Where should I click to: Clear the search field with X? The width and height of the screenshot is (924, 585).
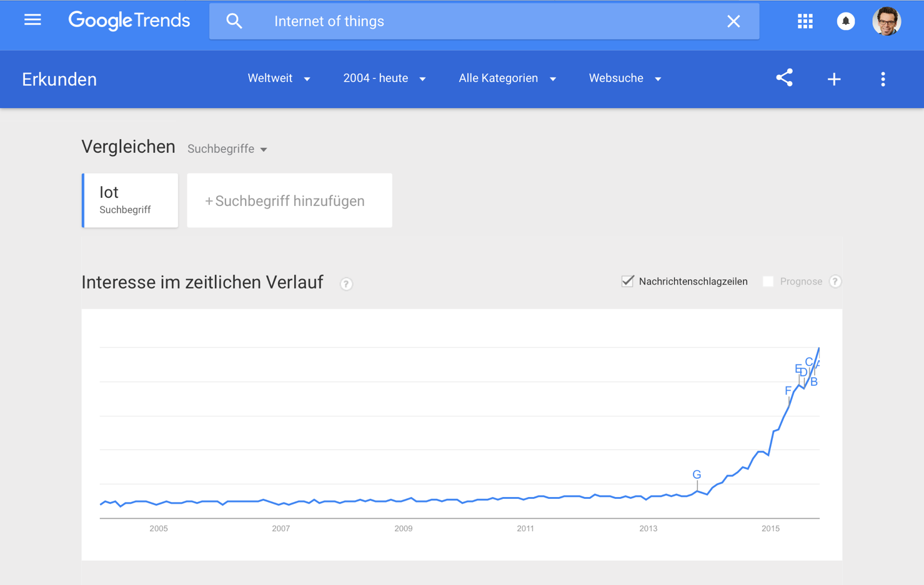point(733,21)
